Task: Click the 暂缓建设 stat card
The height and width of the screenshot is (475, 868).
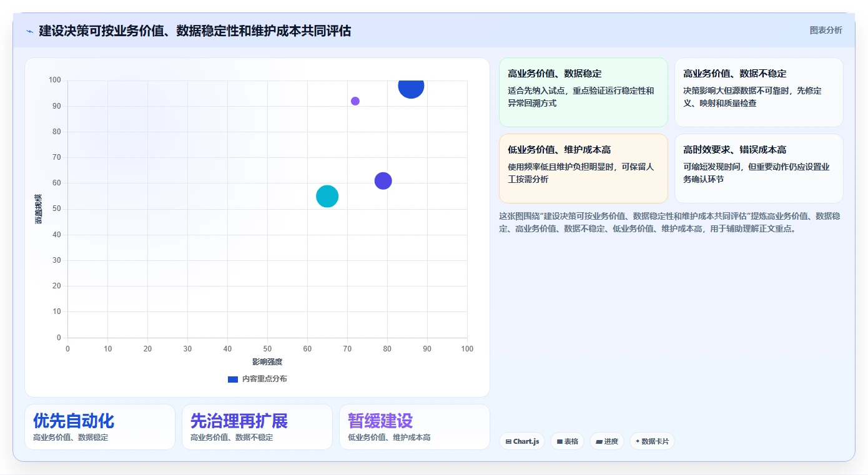Action: tap(415, 427)
